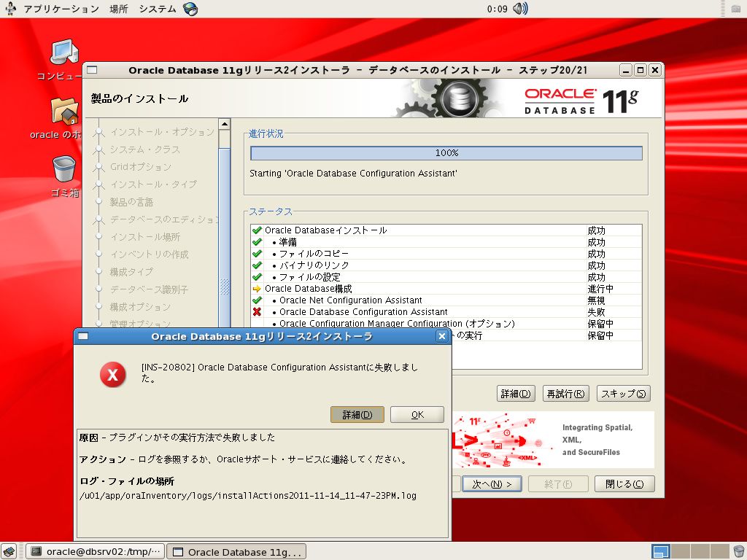The height and width of the screenshot is (560, 747).
Task: Switch to oracle@dbsrv02 terminal in taskbar
Action: (x=96, y=551)
